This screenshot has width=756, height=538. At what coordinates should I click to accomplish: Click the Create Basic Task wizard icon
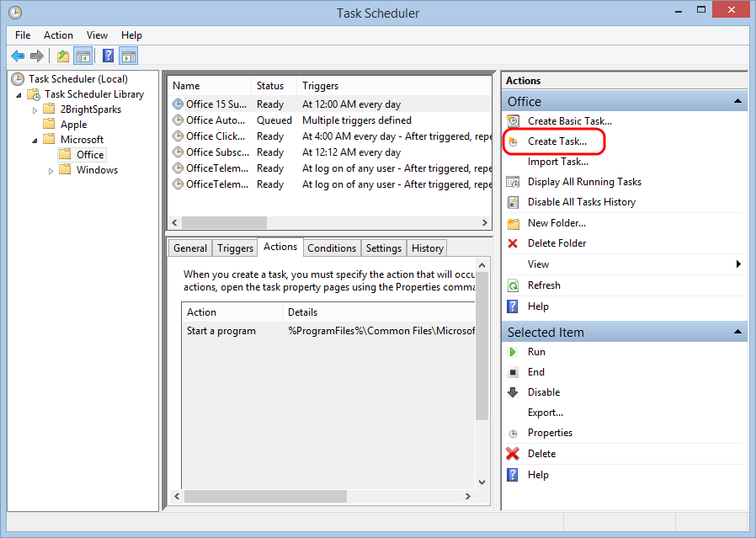click(513, 121)
